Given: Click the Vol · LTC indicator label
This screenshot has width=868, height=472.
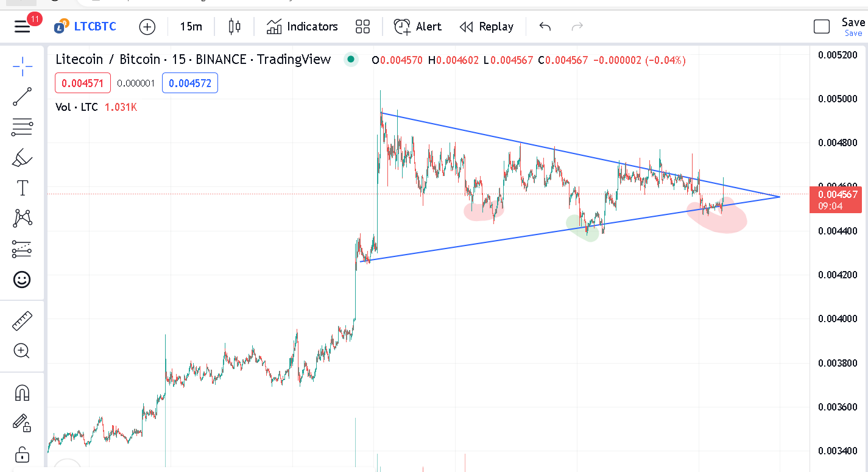Looking at the screenshot, I should (x=77, y=107).
